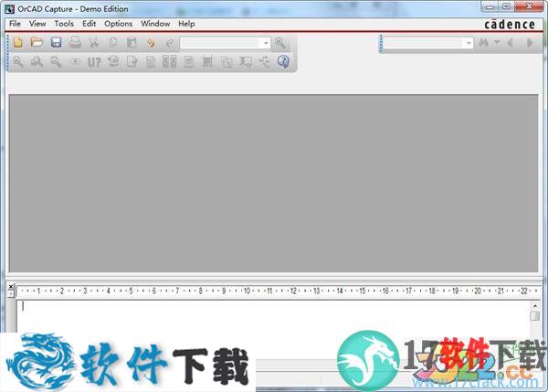Click the Zoom to Region magnifier icon

[x=56, y=62]
